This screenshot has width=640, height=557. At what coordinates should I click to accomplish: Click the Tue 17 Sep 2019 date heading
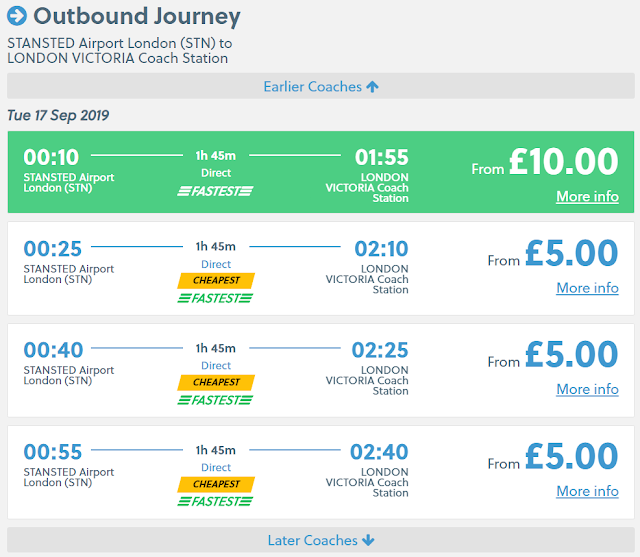[58, 115]
